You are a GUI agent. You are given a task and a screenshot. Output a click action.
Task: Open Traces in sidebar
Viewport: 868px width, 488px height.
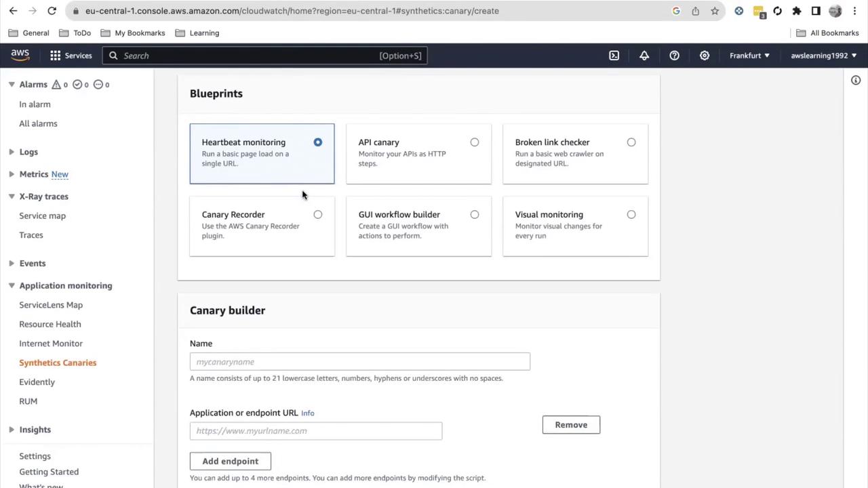[x=31, y=235]
